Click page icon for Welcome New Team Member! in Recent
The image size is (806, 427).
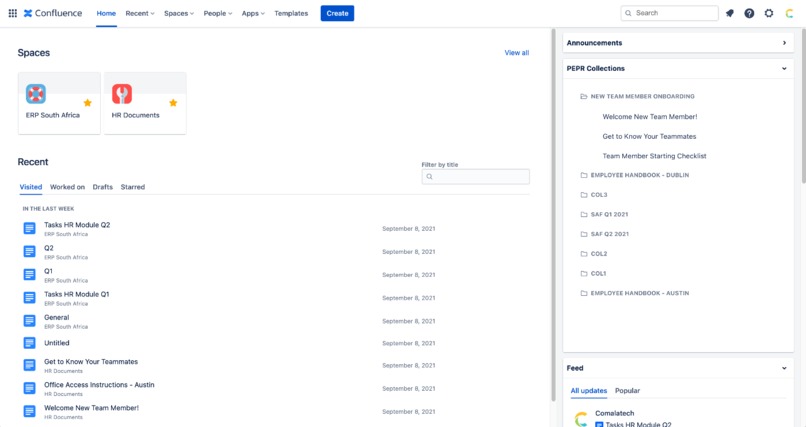point(30,411)
